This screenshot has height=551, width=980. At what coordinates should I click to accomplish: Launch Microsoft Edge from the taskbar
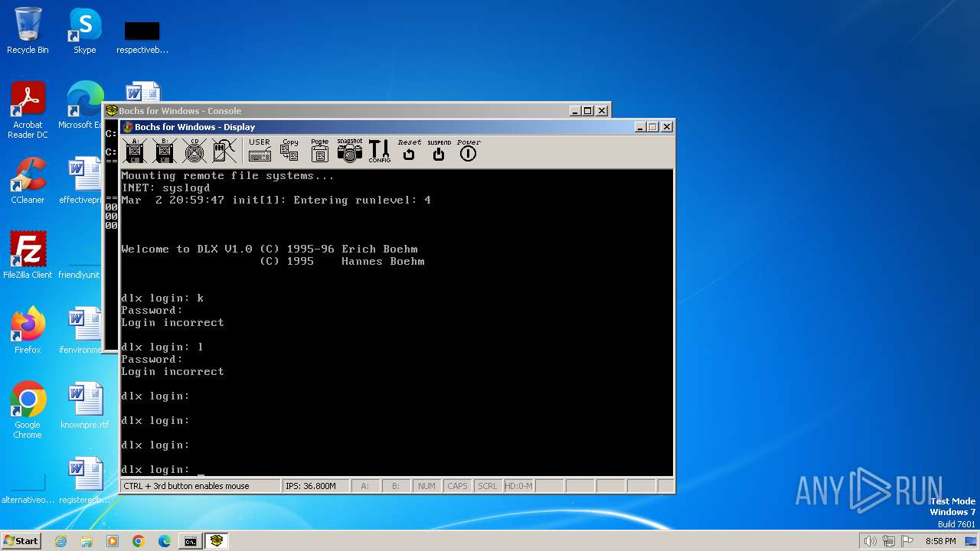coord(165,541)
